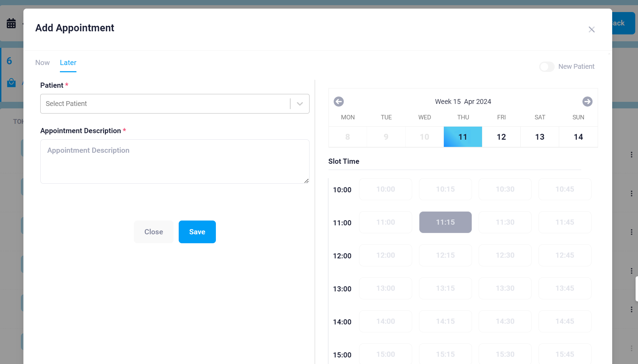638x364 pixels.
Task: Select Friday 12 in the week calendar
Action: click(501, 137)
